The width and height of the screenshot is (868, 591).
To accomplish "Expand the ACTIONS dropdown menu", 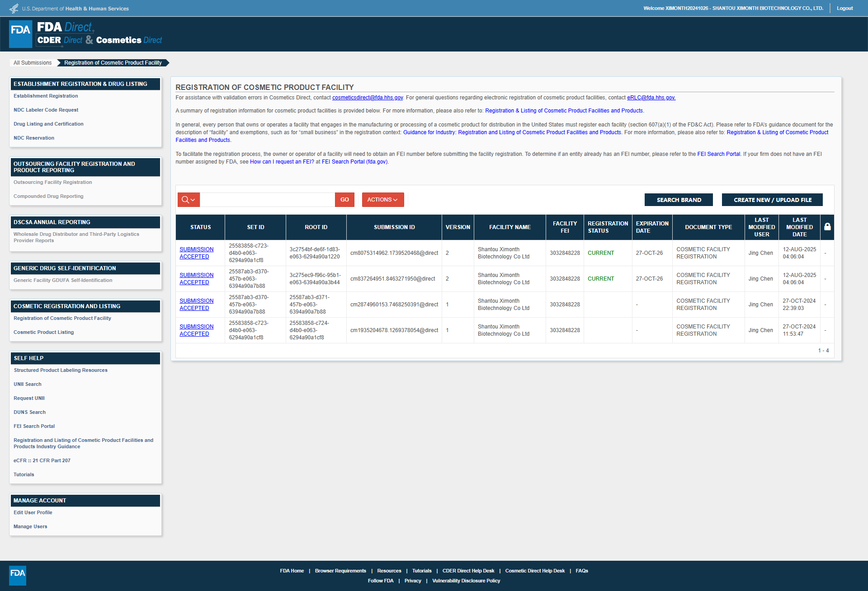I will [x=382, y=200].
